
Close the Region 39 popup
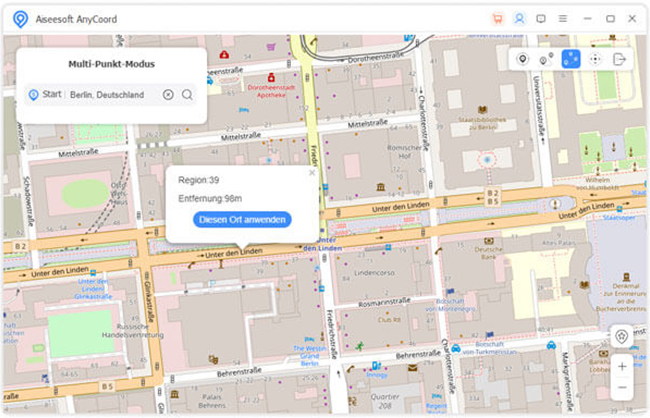pos(311,173)
